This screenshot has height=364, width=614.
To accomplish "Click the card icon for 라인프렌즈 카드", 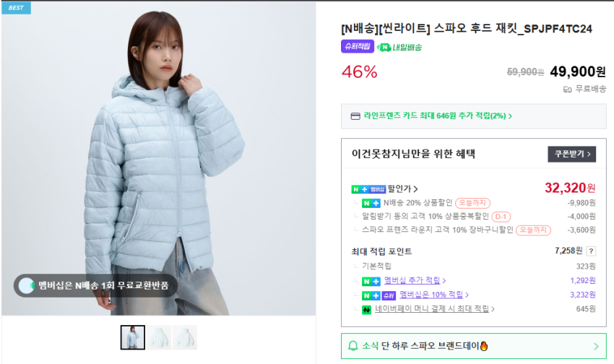I will coord(355,116).
